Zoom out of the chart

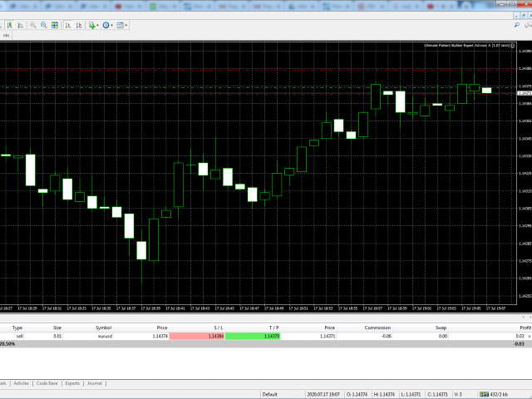(44, 25)
